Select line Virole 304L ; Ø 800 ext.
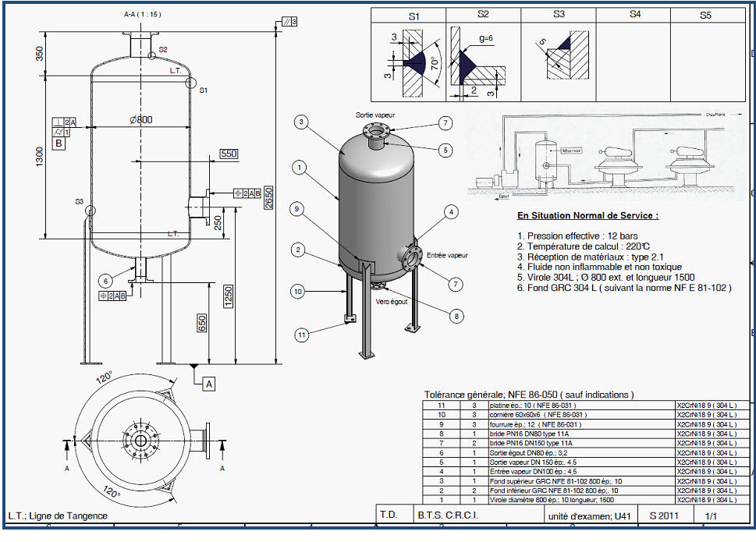Viewport: 756px width, 542px height. pyautogui.click(x=606, y=278)
